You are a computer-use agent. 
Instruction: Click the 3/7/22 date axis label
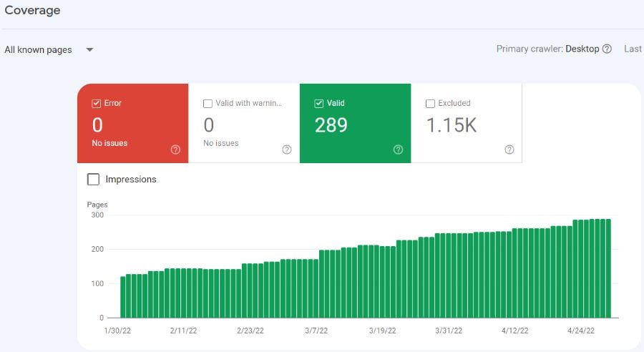(316, 331)
